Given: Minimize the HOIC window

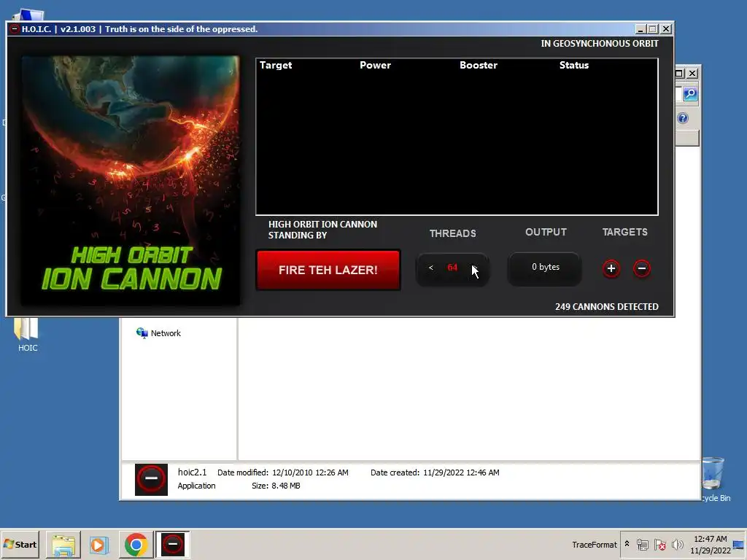Looking at the screenshot, I should pos(640,29).
